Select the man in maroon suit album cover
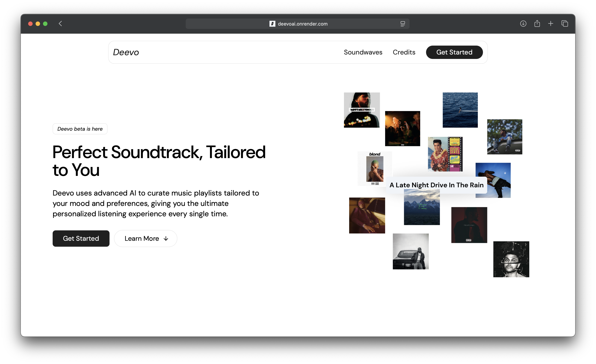Screen dimensions: 596x364 point(367,216)
